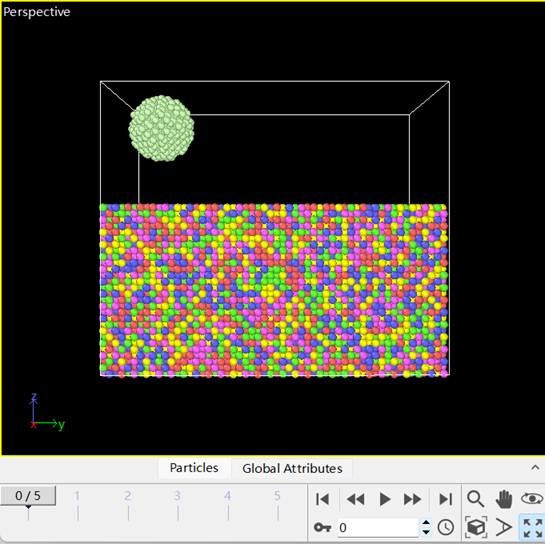545x544 pixels.
Task: Increase the current frame number
Action: 426,523
